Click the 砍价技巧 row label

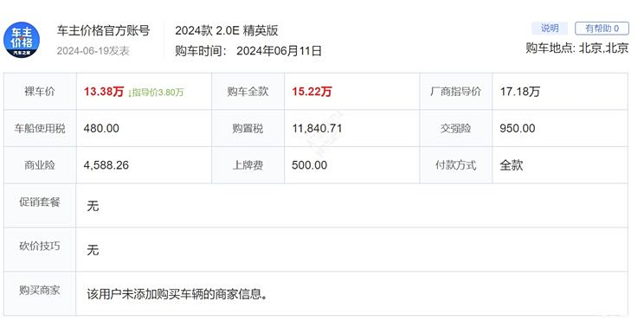tap(40, 247)
